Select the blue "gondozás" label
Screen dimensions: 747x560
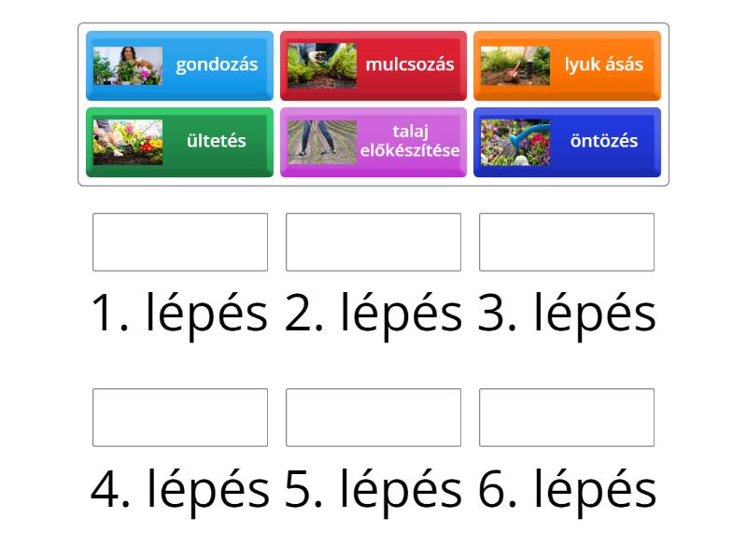coord(217,65)
